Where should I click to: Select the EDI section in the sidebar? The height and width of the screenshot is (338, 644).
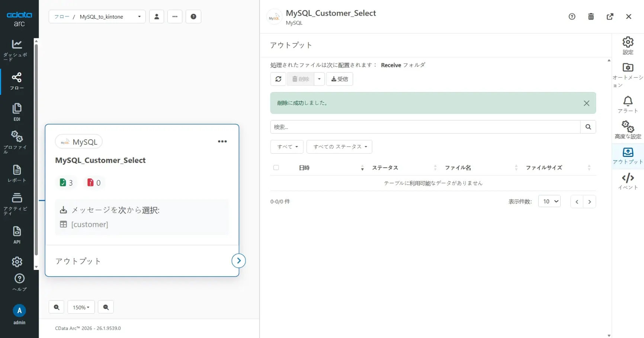17,112
